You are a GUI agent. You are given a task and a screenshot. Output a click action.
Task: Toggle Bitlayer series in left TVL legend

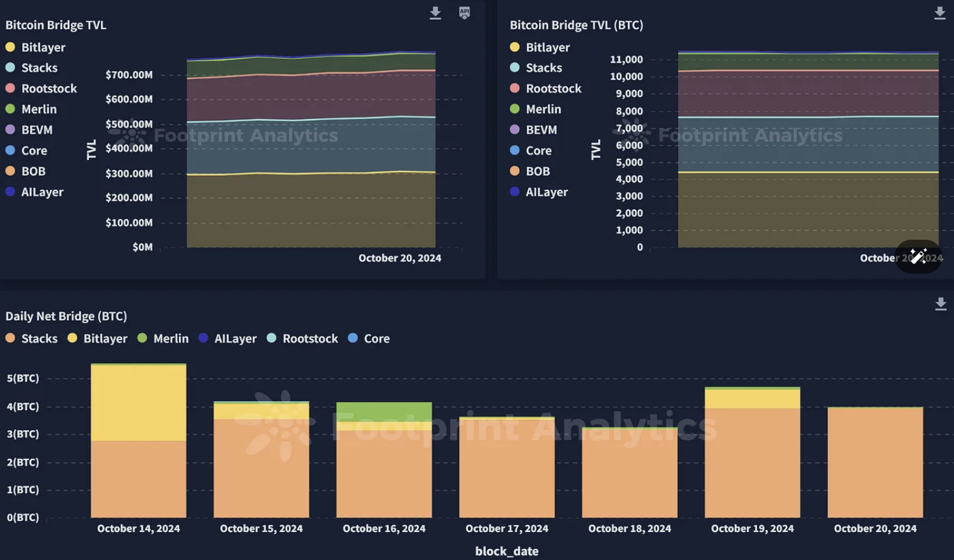(35, 47)
